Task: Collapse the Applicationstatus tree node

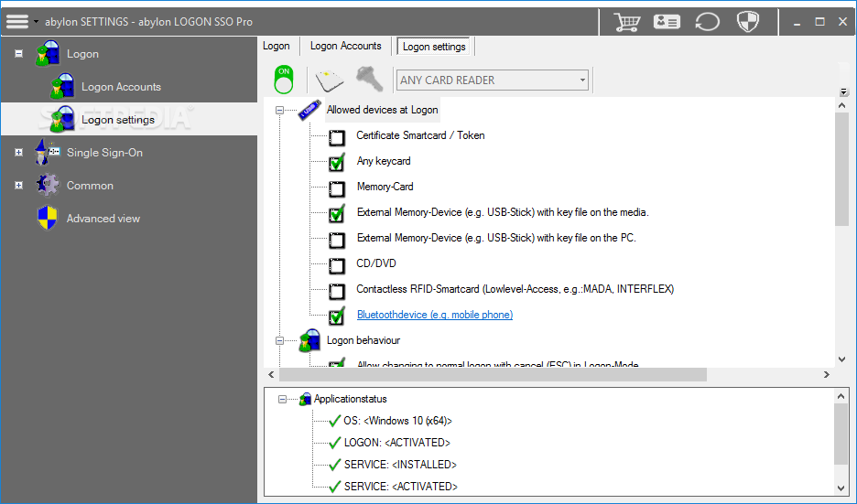Action: point(282,399)
